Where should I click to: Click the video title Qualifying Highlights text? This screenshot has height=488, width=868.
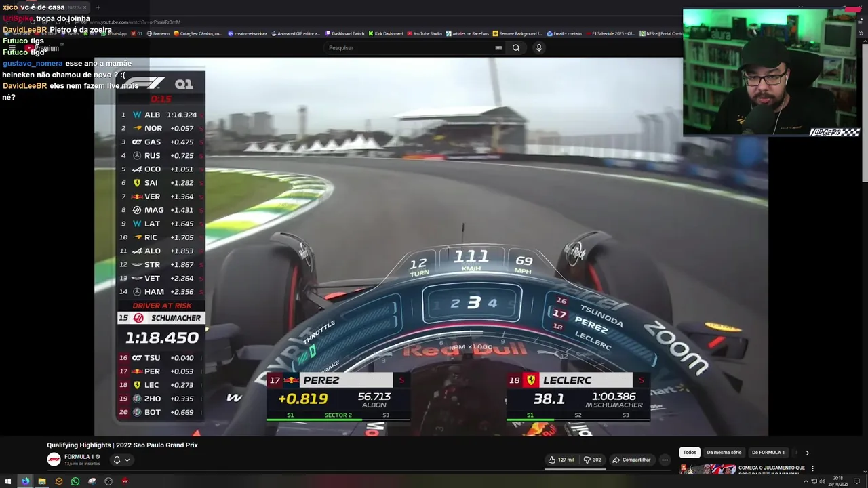[x=122, y=445]
